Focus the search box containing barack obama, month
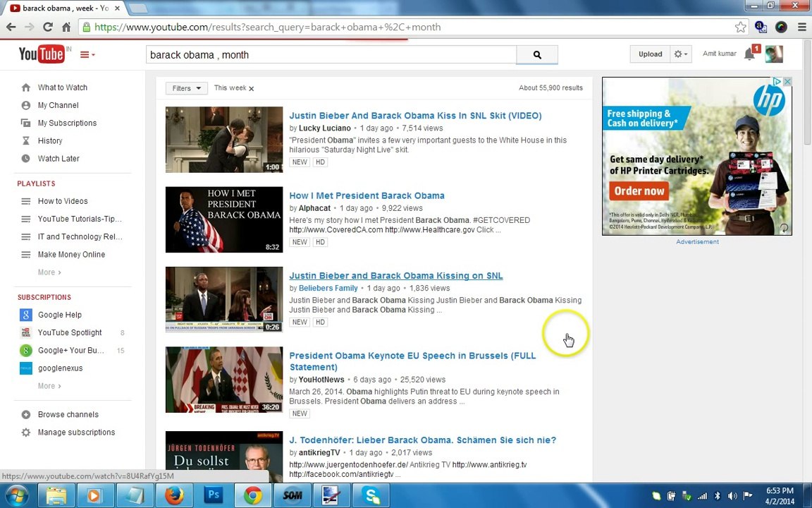The image size is (812, 508). tap(331, 54)
